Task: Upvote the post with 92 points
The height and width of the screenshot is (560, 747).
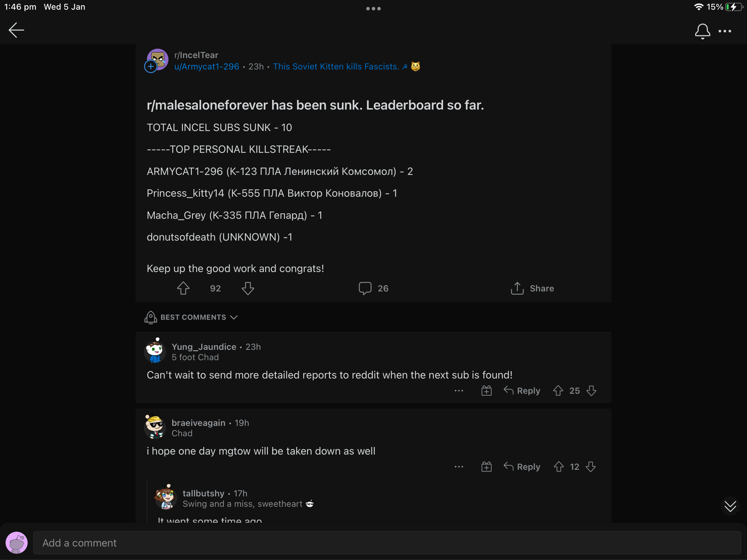Action: click(183, 288)
